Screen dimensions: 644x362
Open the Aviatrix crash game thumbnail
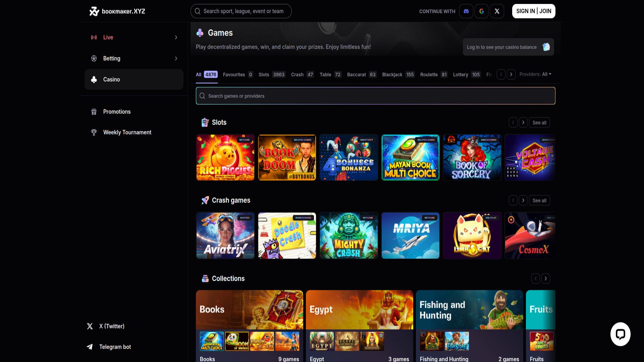point(225,235)
